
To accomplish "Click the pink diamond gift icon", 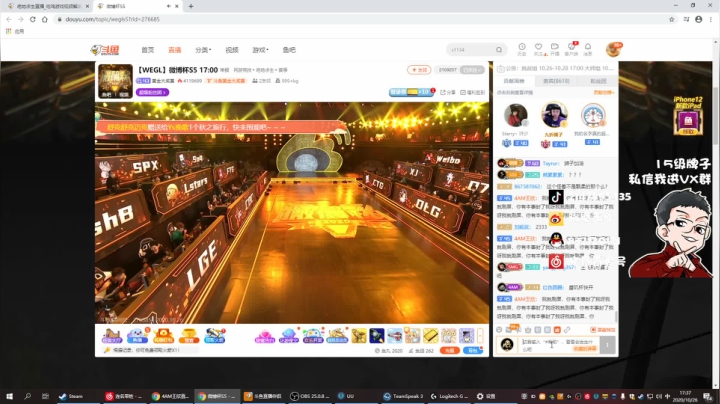I will (x=265, y=336).
